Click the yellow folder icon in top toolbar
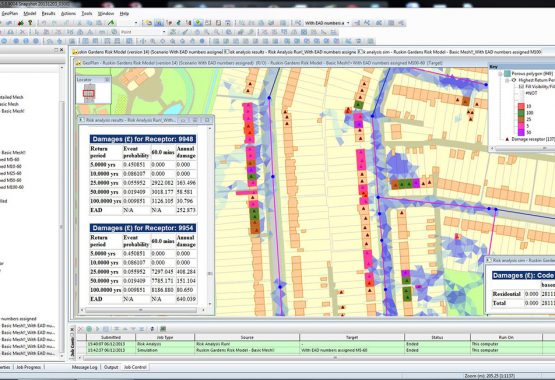This screenshot has height=380, width=555. [149, 23]
